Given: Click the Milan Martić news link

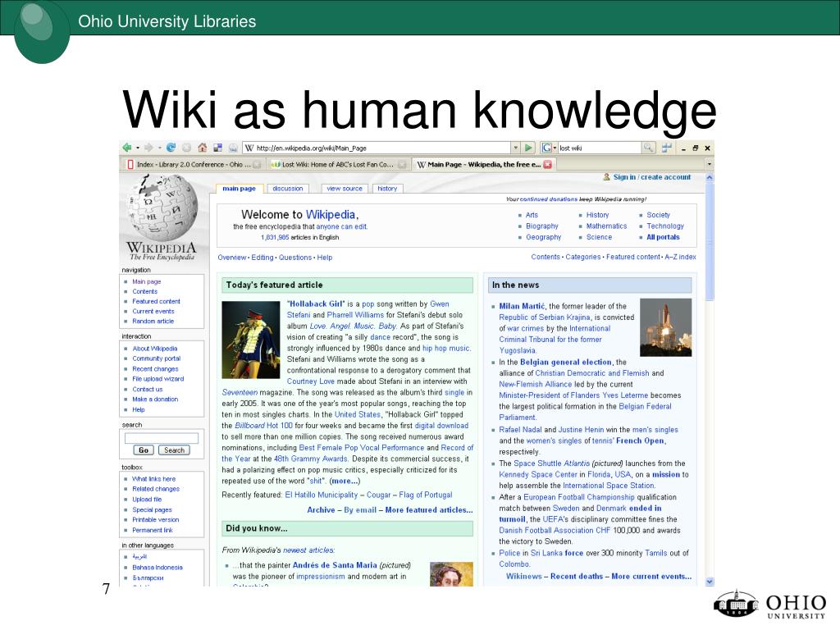Looking at the screenshot, I should 522,307.
